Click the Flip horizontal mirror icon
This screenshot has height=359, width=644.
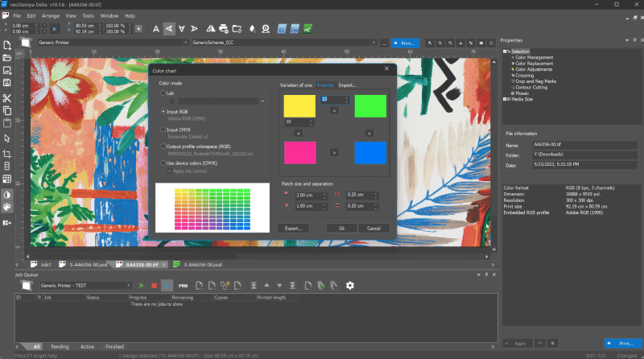click(211, 28)
